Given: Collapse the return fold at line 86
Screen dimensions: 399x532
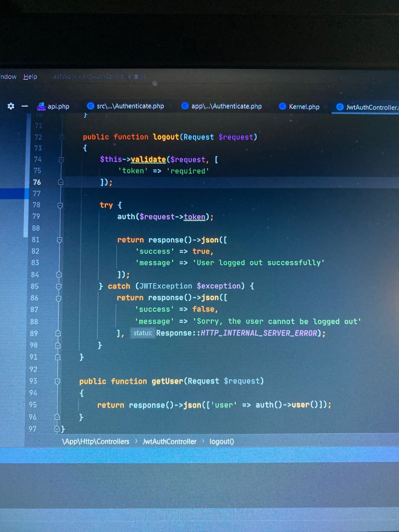Looking at the screenshot, I should (x=59, y=298).
